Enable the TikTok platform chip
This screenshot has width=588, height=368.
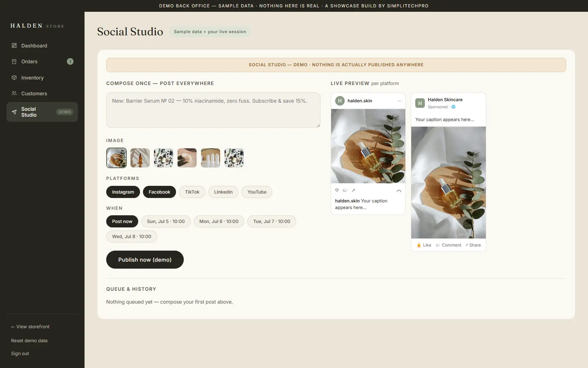click(192, 192)
